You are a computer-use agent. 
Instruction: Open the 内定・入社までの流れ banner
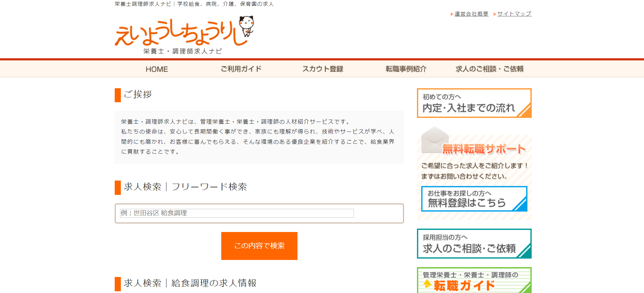tap(474, 103)
